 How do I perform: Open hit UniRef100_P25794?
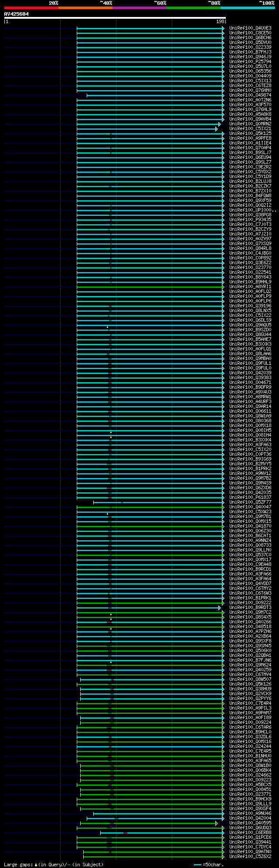coord(250,62)
